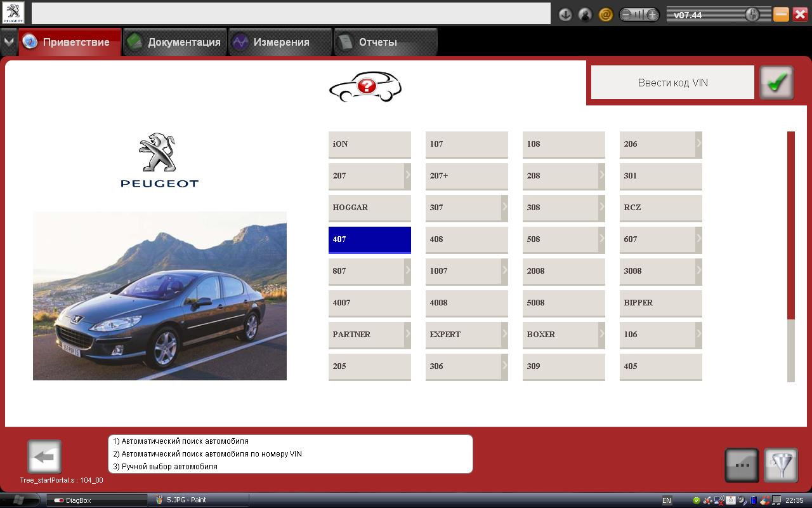Click the wireless network tray icon with red X

click(x=719, y=500)
